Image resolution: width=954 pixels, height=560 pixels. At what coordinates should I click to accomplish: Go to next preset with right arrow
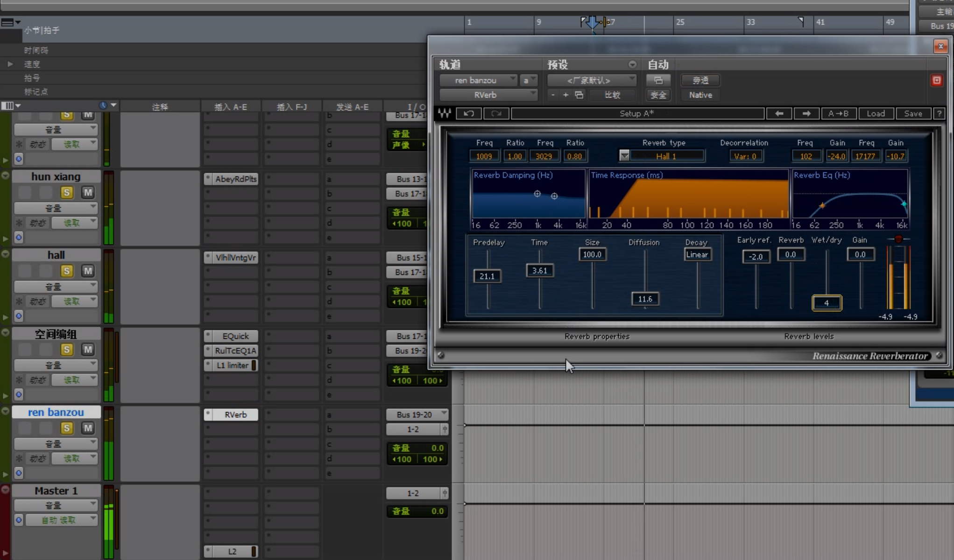pyautogui.click(x=806, y=113)
